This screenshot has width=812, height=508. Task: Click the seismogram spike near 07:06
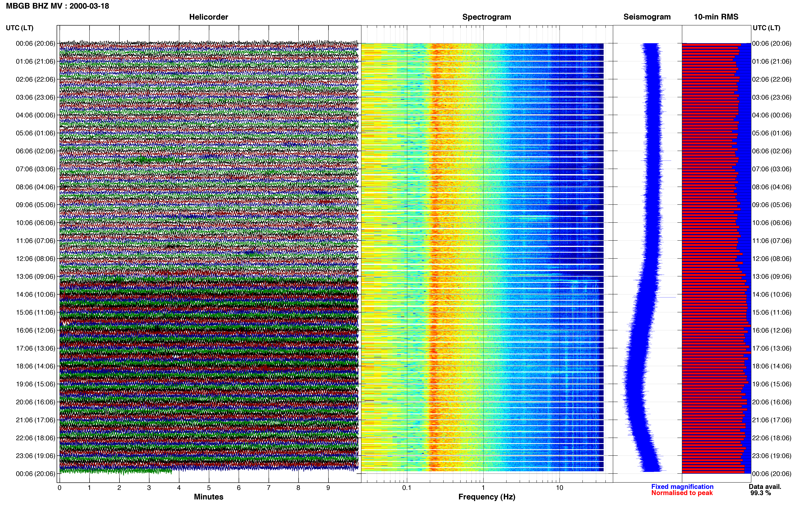(666, 161)
